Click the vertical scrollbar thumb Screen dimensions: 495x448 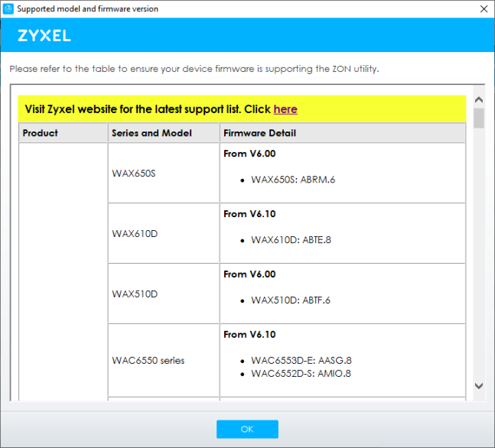[x=479, y=118]
